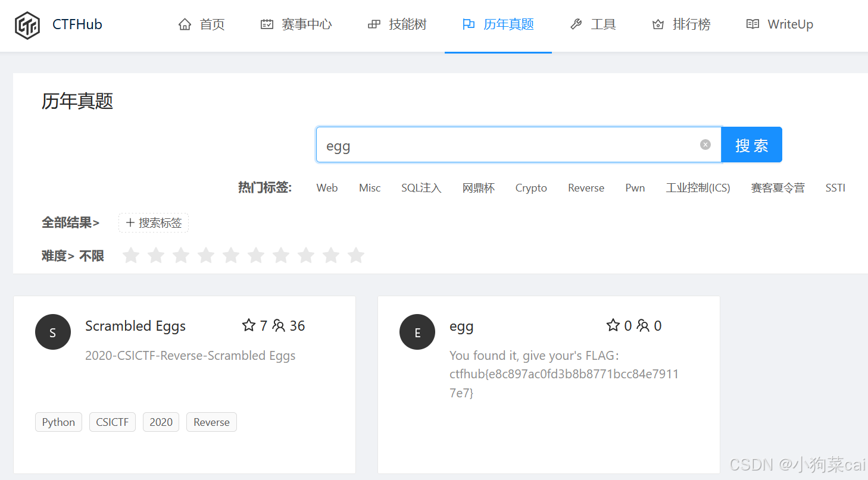Filter by the Web hot tag
This screenshot has height=480, width=868.
click(327, 188)
